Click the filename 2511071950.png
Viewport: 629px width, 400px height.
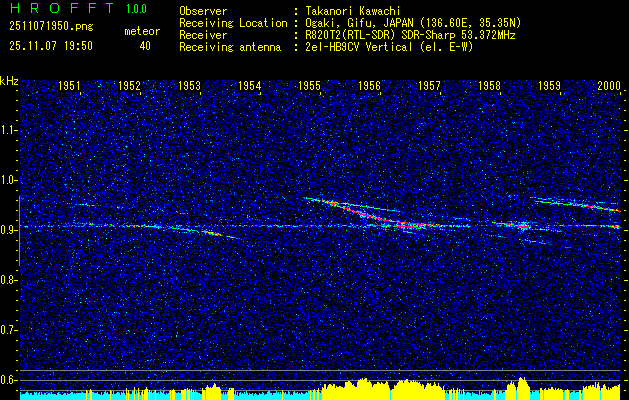(51, 27)
